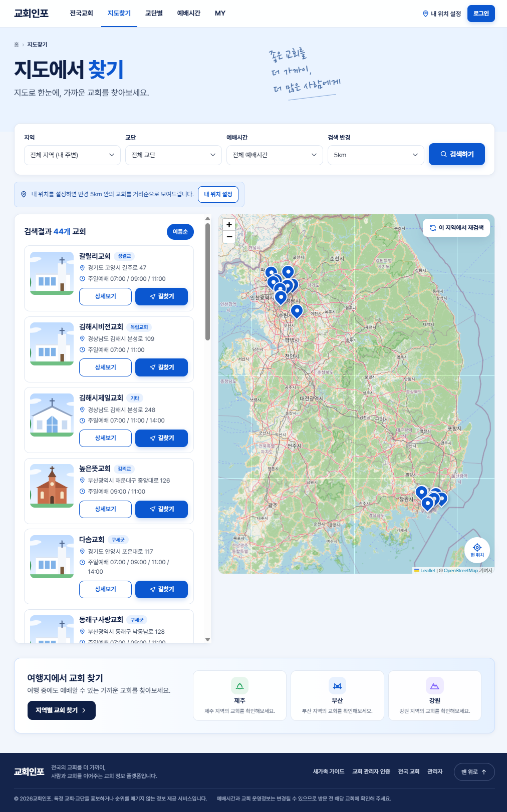Image resolution: width=507 pixels, height=812 pixels.
Task: Click the results list scrollbar thumb
Action: click(x=207, y=281)
